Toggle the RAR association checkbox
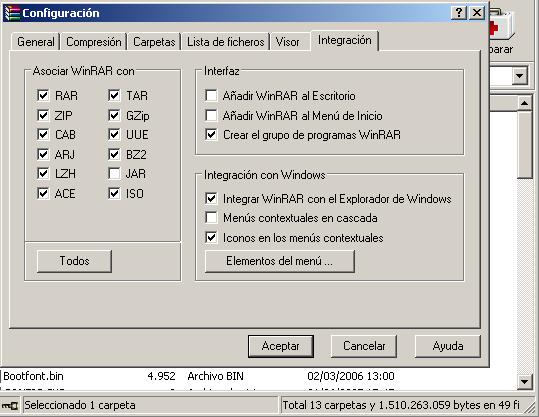Image resolution: width=539 pixels, height=417 pixels. [x=43, y=95]
